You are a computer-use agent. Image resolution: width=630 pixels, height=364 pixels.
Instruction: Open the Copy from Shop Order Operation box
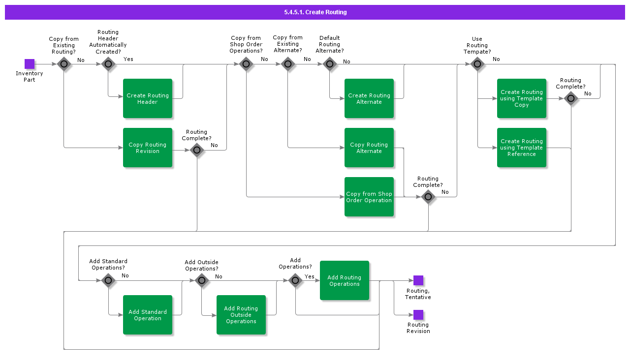click(x=369, y=197)
